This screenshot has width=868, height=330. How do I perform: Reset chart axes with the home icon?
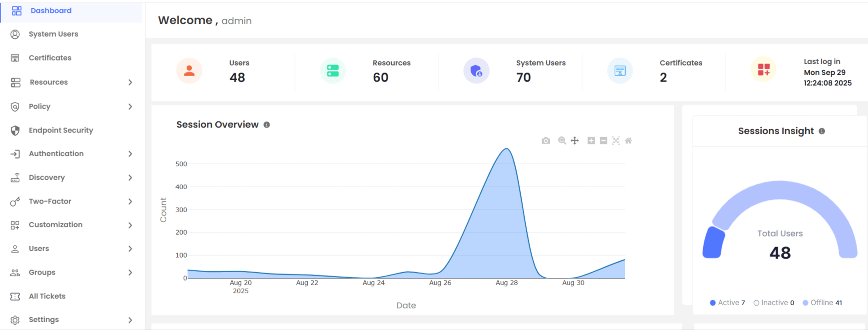tap(628, 141)
